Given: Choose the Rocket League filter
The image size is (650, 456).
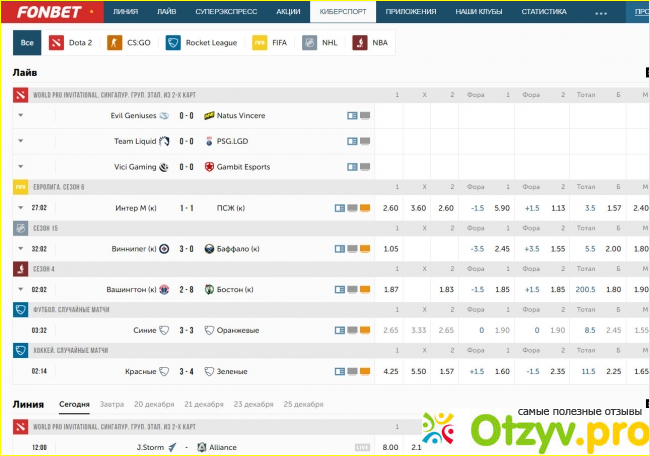Looking at the screenshot, I should [203, 43].
